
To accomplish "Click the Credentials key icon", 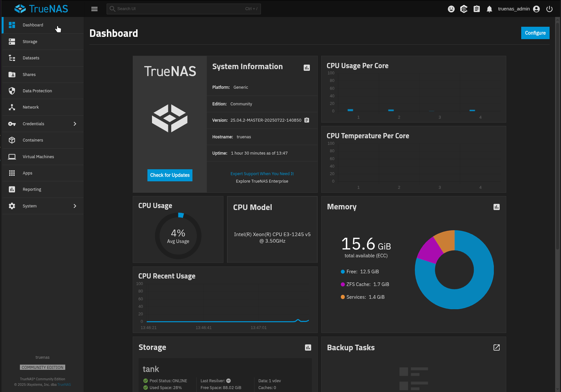I will point(12,124).
